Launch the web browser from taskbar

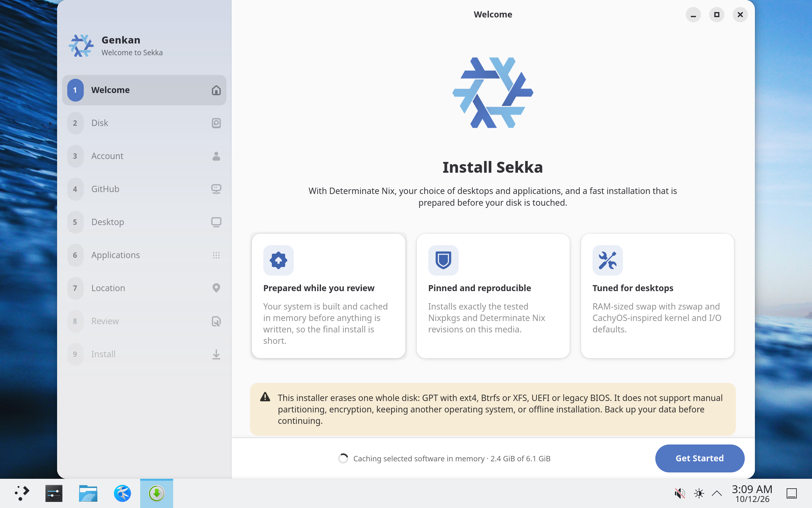tap(122, 493)
